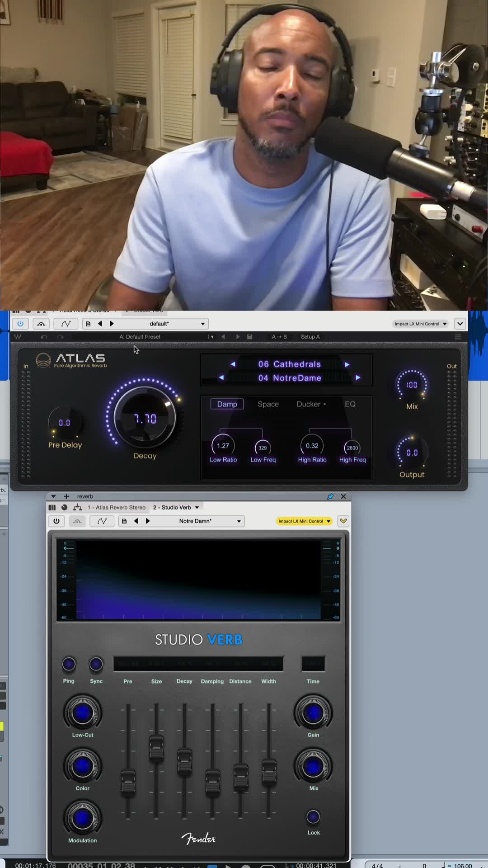The image size is (488, 868).
Task: Click the Studio Verb Color knob
Action: point(82,766)
